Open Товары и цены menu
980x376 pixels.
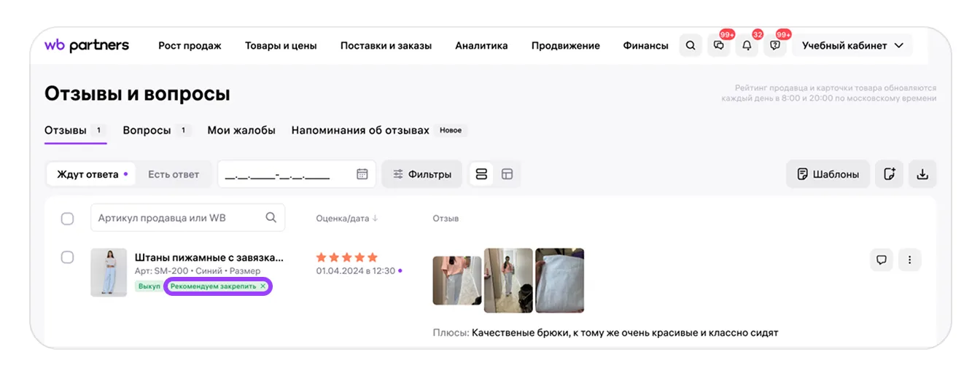click(x=281, y=45)
